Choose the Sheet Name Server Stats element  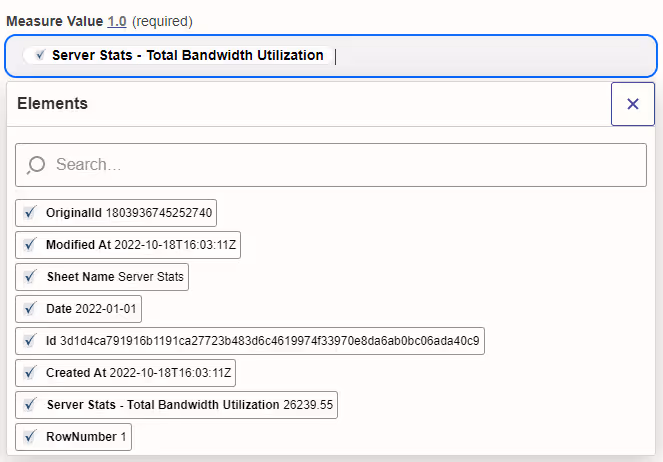pos(102,277)
